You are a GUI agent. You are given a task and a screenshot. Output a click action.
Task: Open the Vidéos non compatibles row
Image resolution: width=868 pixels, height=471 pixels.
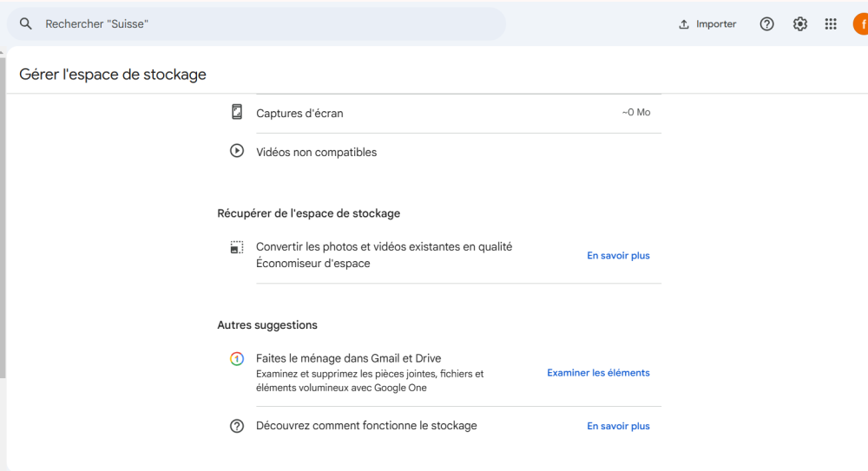434,152
